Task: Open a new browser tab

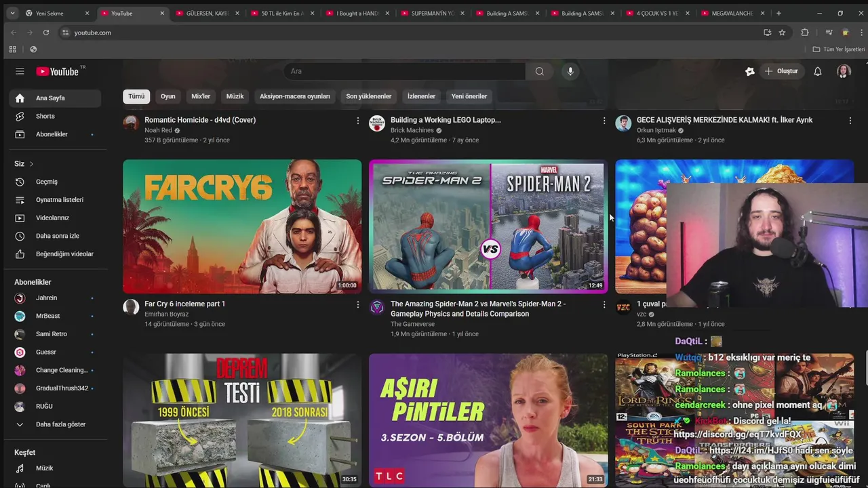Action: click(x=778, y=13)
